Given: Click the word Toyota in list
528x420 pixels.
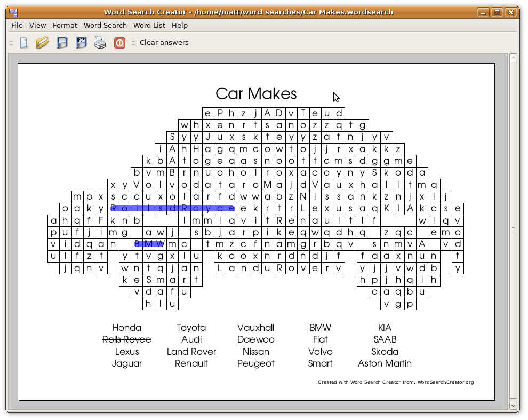Looking at the screenshot, I should pos(191,328).
